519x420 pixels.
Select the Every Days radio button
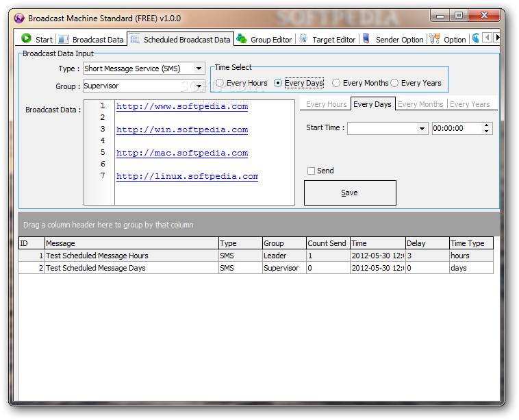[x=278, y=83]
